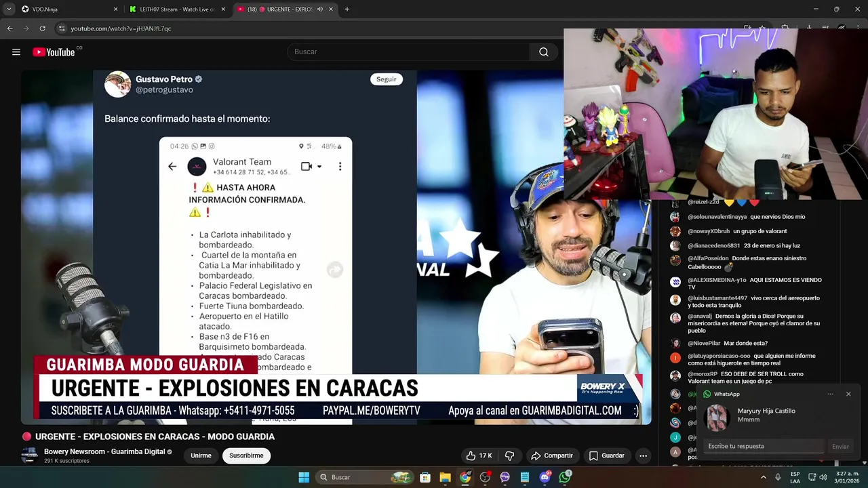This screenshot has width=868, height=488.
Task: Open the purple chat app taskbar icon
Action: pos(505,477)
